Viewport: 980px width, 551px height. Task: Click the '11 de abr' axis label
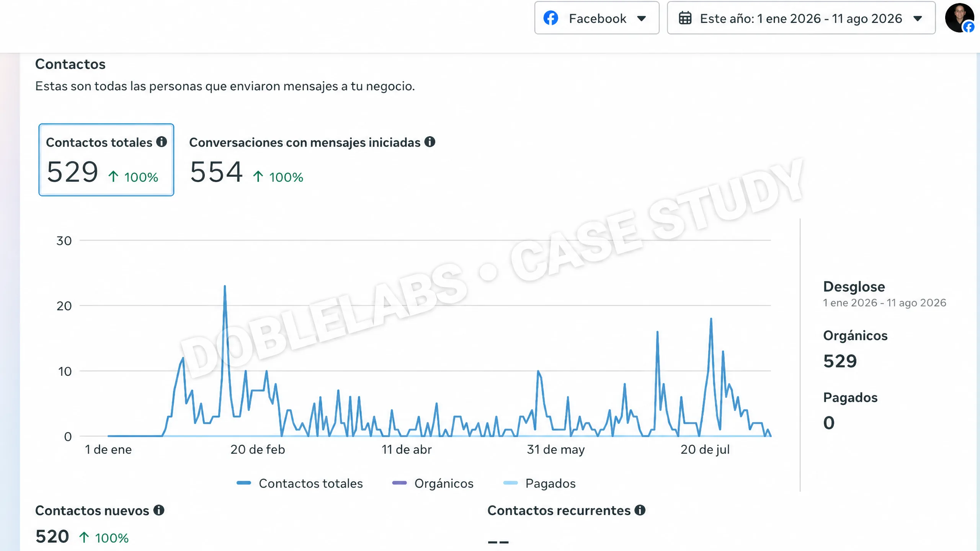[407, 450]
